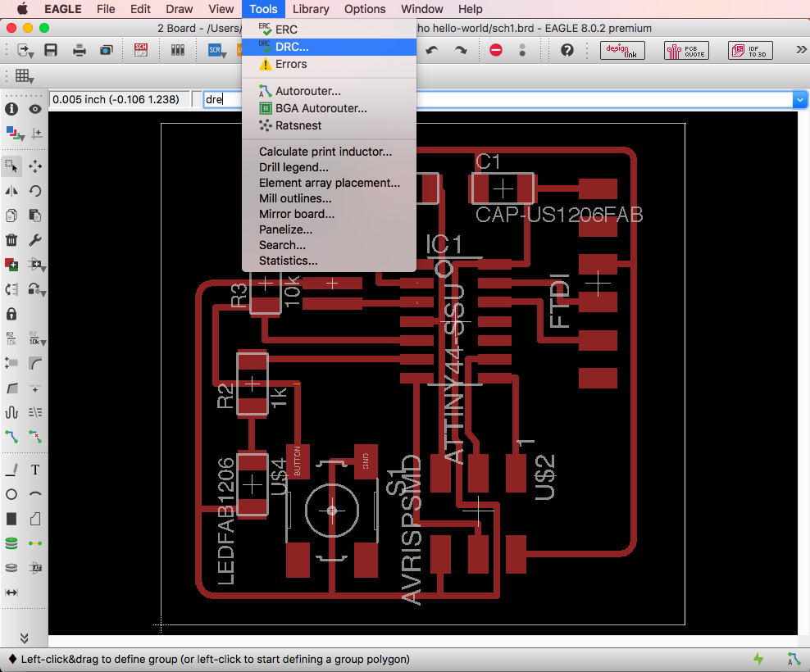Click the command line input field
Image resolution: width=810 pixels, height=672 pixels.
[498, 100]
